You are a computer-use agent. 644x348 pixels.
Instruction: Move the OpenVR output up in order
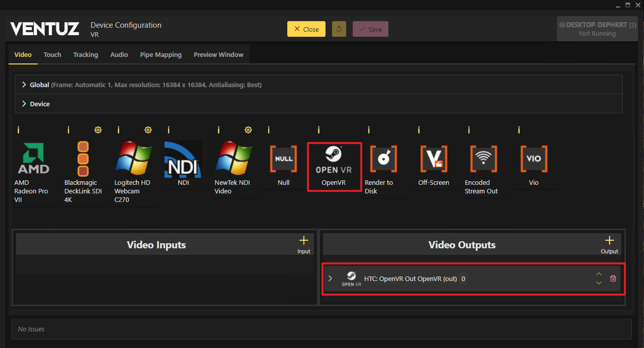(599, 274)
